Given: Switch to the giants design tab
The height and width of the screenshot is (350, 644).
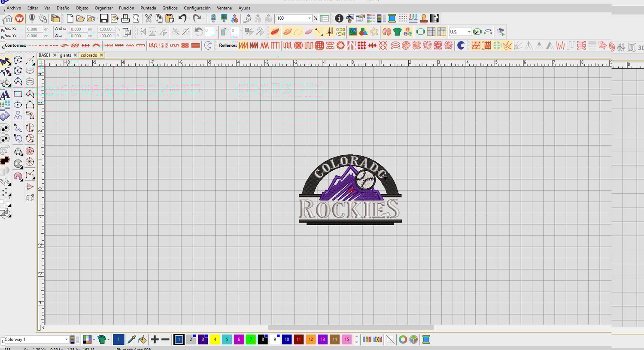Looking at the screenshot, I should pos(65,55).
